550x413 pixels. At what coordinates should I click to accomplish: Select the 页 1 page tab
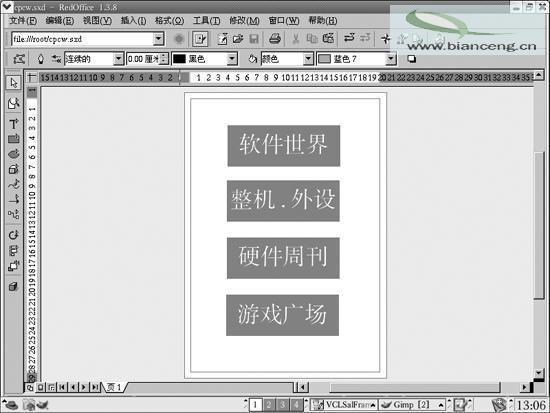tap(114, 387)
